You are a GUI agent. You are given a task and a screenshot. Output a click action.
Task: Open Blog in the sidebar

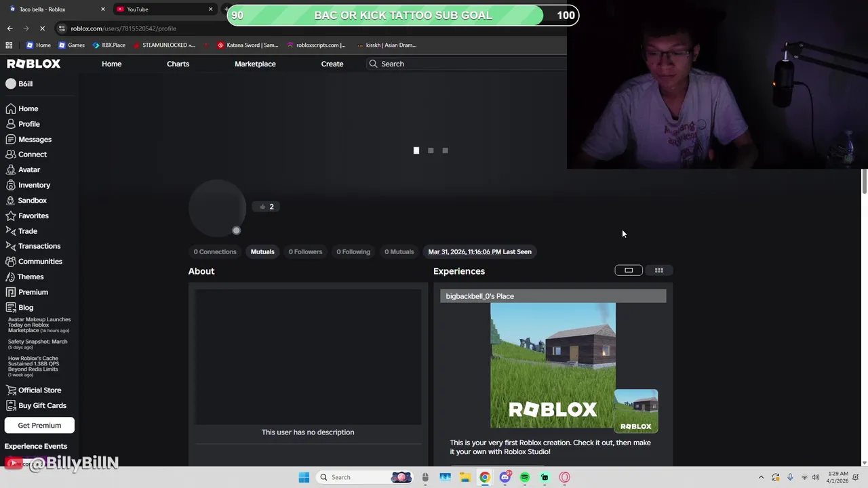coord(19,307)
